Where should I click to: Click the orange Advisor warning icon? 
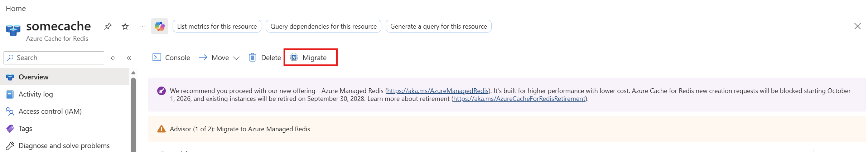coord(161,129)
